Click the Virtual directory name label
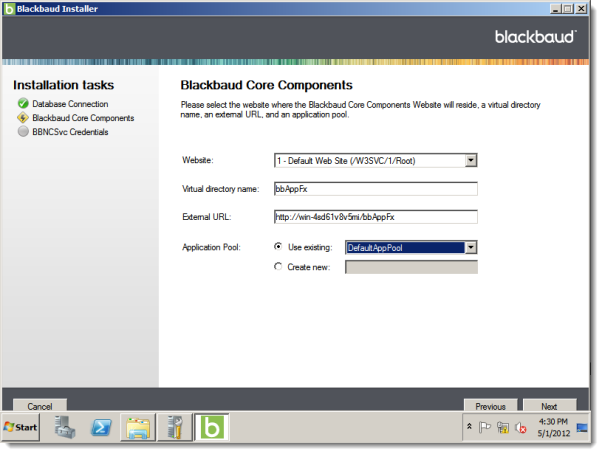This screenshot has height=454, width=602. click(x=221, y=189)
